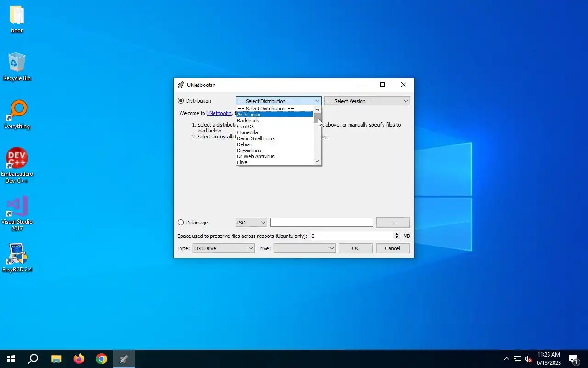
Task: Open Firefox from the taskbar
Action: (x=79, y=359)
